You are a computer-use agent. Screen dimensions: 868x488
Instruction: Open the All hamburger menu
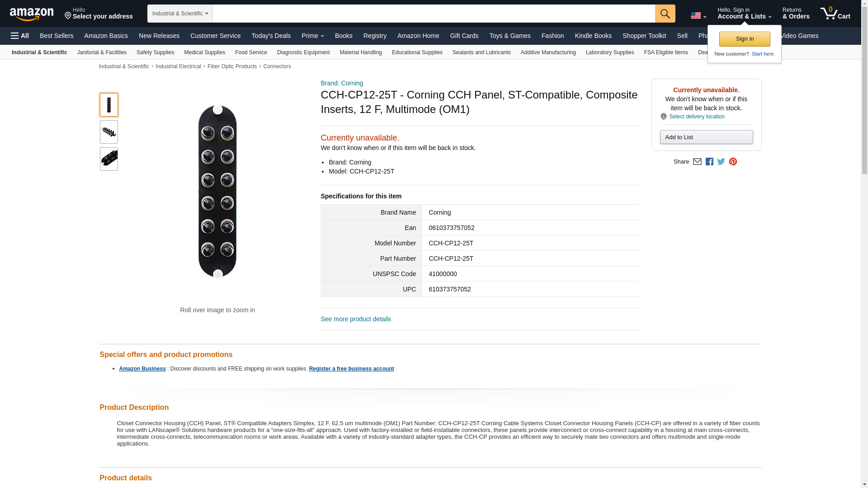[x=20, y=36]
